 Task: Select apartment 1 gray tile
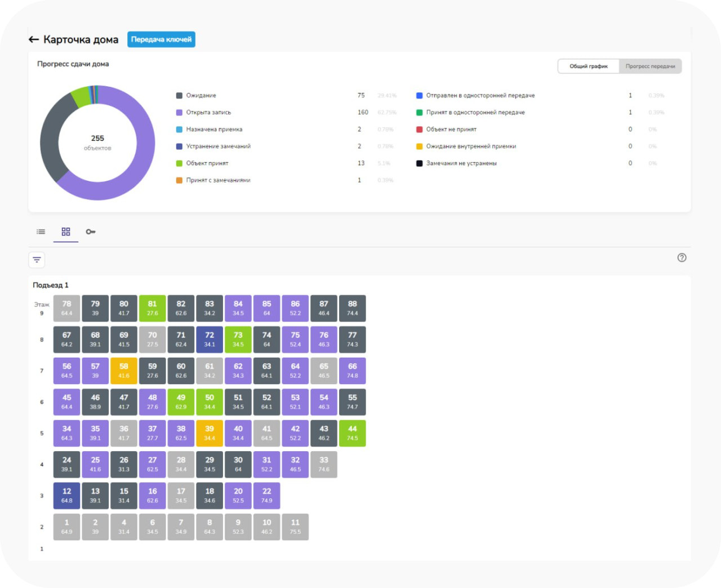[67, 527]
